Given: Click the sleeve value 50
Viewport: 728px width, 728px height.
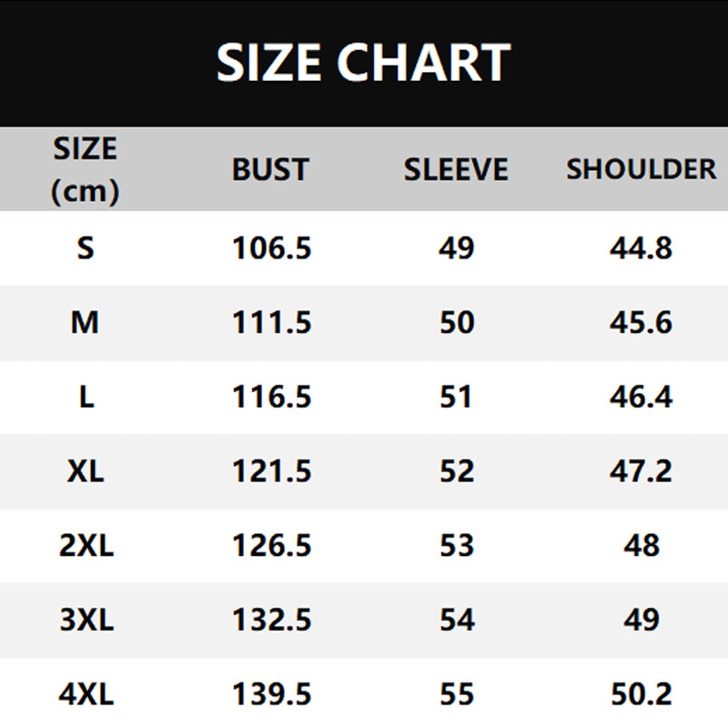Looking at the screenshot, I should (x=457, y=322).
